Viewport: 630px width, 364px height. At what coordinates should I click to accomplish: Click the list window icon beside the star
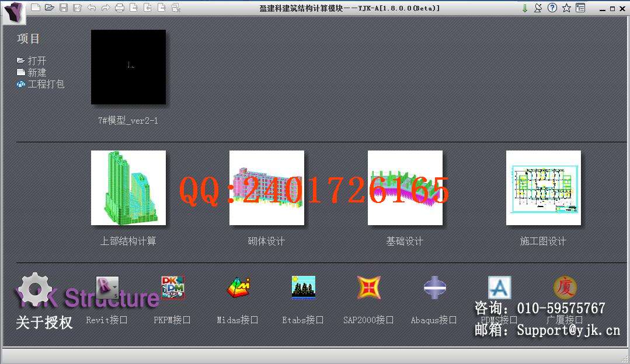pyautogui.click(x=580, y=8)
